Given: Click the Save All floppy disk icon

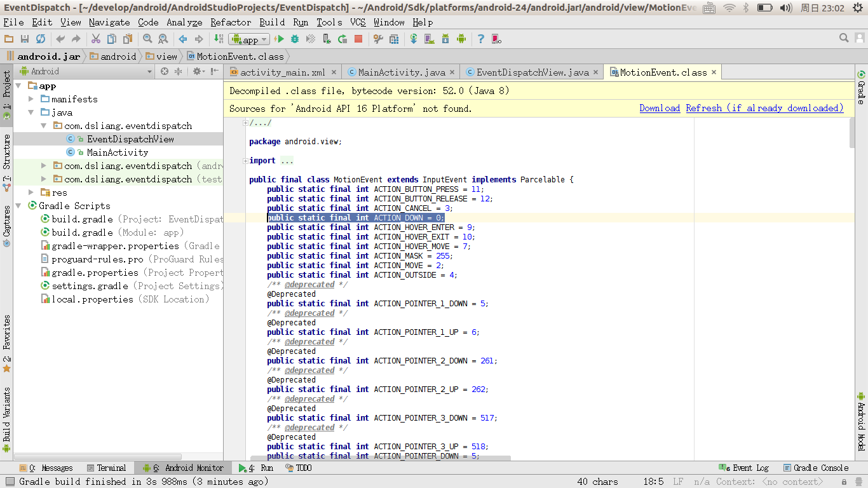Looking at the screenshot, I should click(24, 39).
